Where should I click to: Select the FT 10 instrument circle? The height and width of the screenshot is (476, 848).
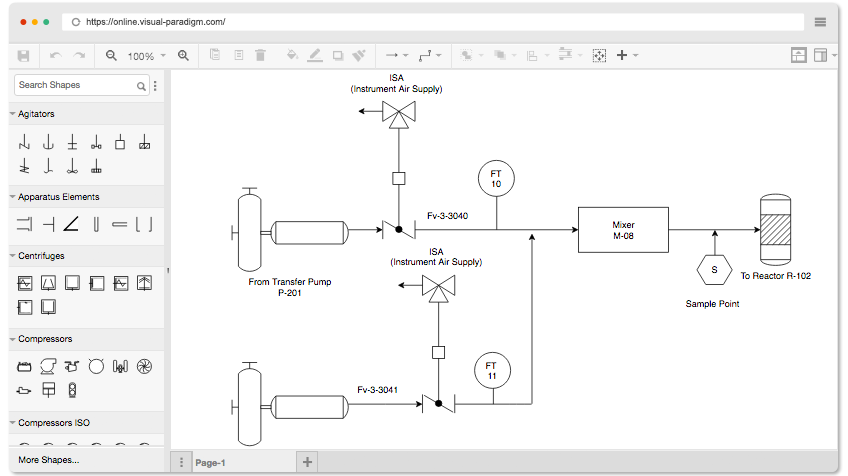click(496, 178)
